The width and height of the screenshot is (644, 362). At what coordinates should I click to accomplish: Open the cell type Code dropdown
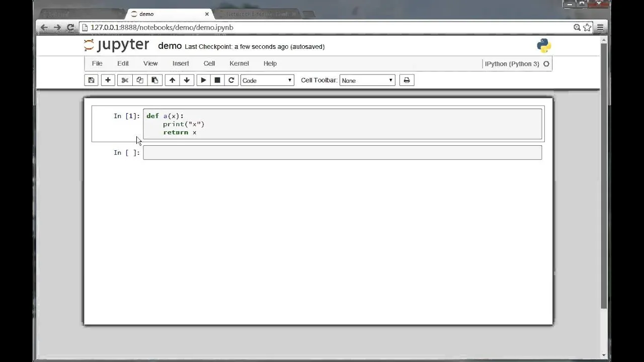pyautogui.click(x=267, y=80)
